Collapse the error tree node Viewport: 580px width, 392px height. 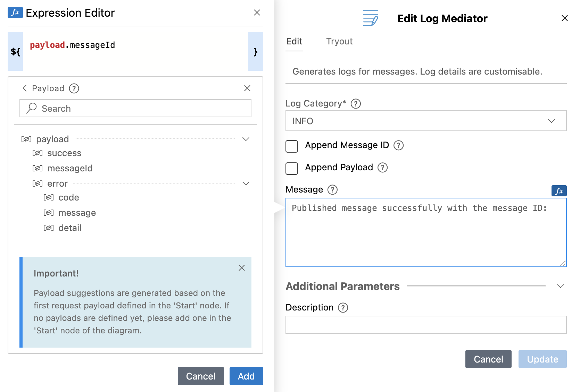pos(246,184)
